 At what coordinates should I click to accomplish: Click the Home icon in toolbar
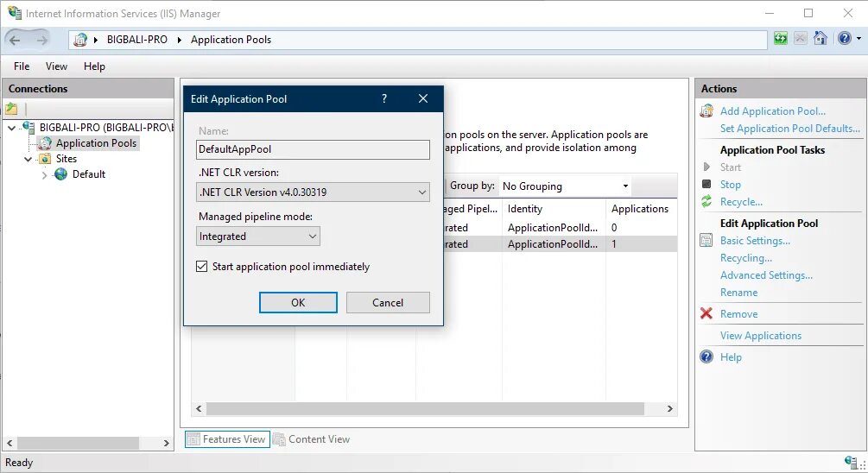820,39
